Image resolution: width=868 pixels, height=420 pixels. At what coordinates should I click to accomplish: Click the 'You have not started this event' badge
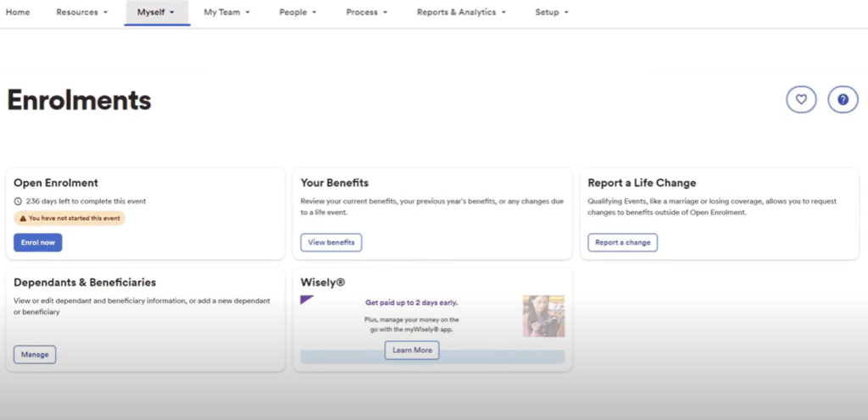(x=70, y=218)
